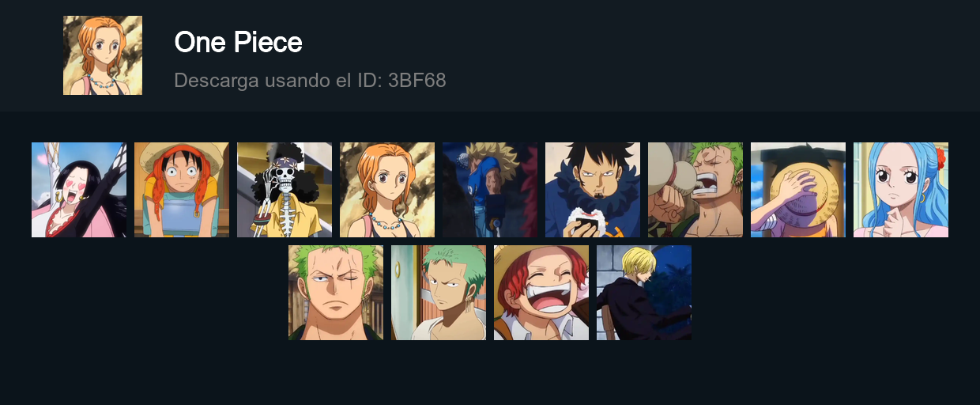Pick the skeleton with afro sticker

(285, 190)
